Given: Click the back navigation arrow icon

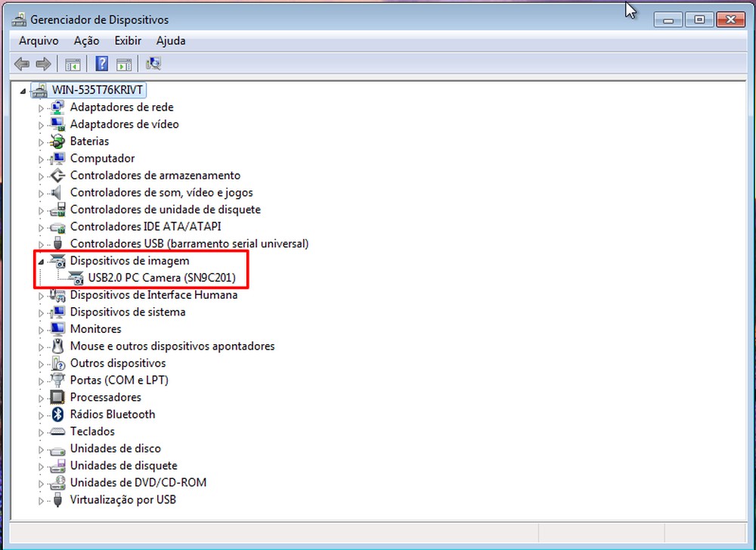Looking at the screenshot, I should point(21,64).
